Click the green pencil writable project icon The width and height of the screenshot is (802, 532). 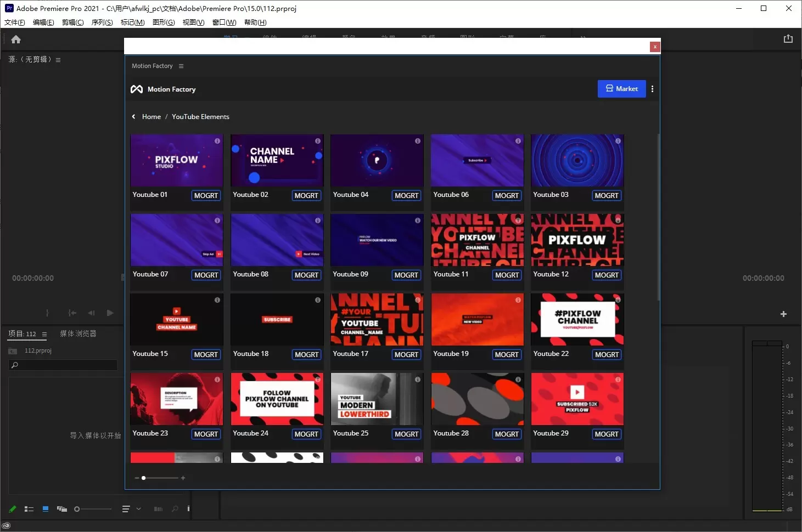[x=13, y=509]
